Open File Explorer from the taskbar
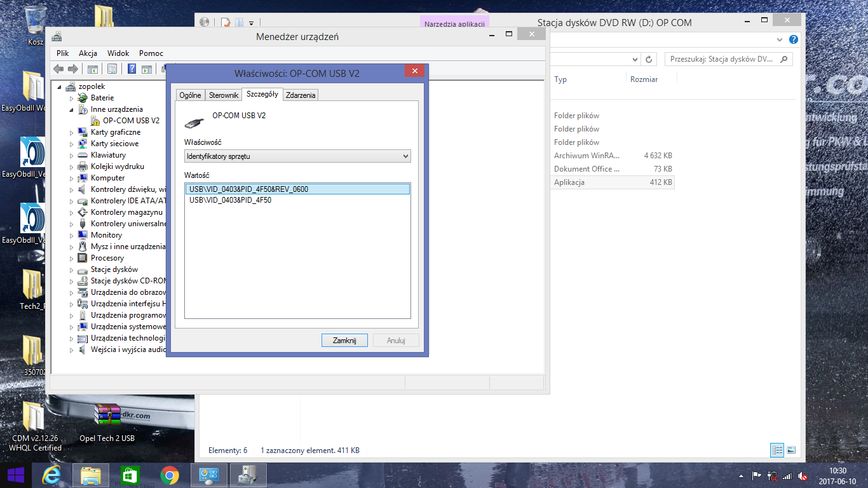Image resolution: width=868 pixels, height=488 pixels. coord(91,475)
